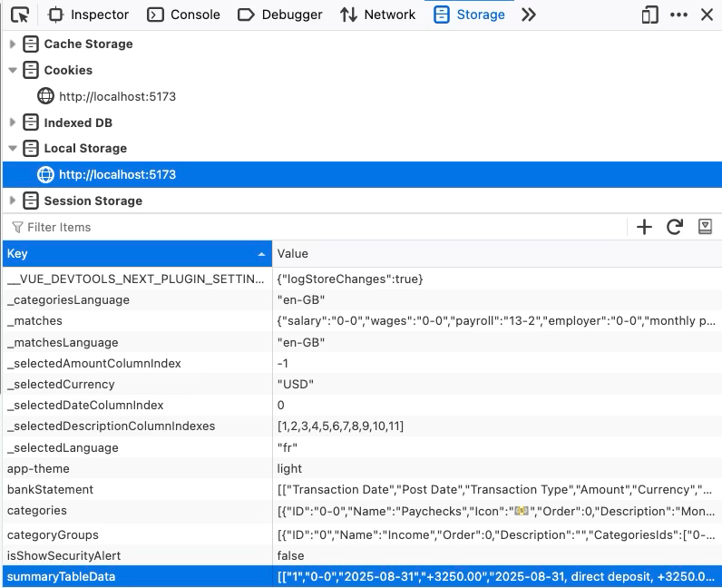Collapse the Cookies tree node

tap(13, 70)
